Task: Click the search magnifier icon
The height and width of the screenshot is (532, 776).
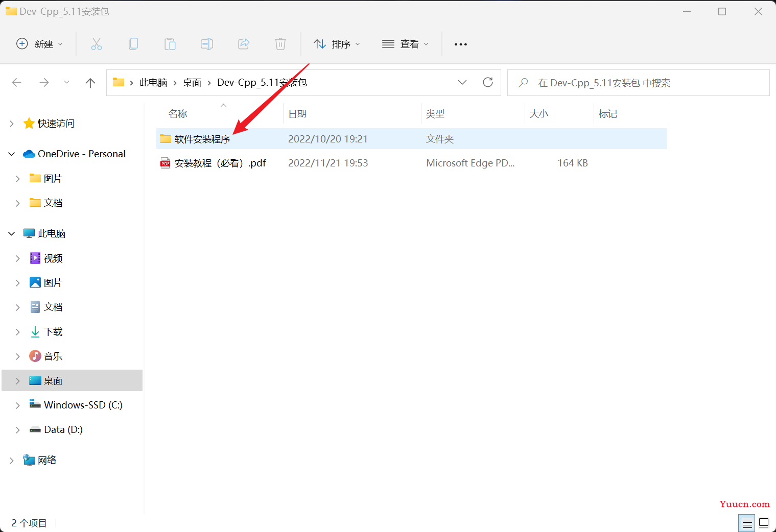Action: click(523, 83)
